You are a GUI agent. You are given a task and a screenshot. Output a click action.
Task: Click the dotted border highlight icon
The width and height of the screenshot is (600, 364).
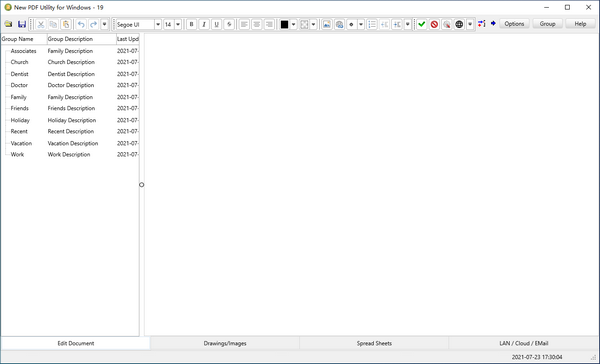click(304, 24)
